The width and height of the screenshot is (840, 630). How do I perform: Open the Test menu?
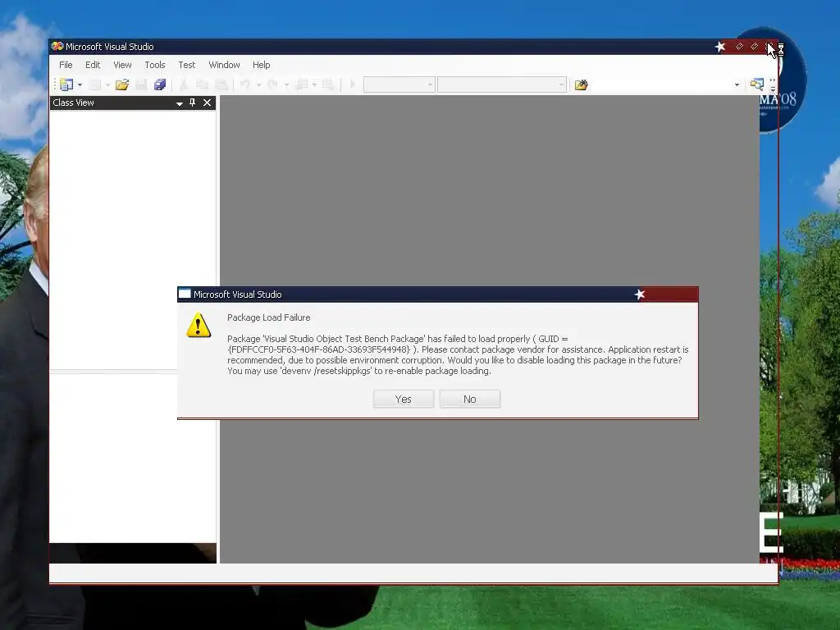coord(187,65)
